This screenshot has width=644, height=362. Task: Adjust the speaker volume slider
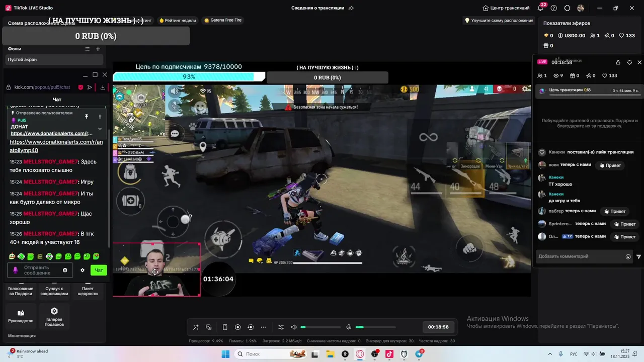(x=320, y=327)
